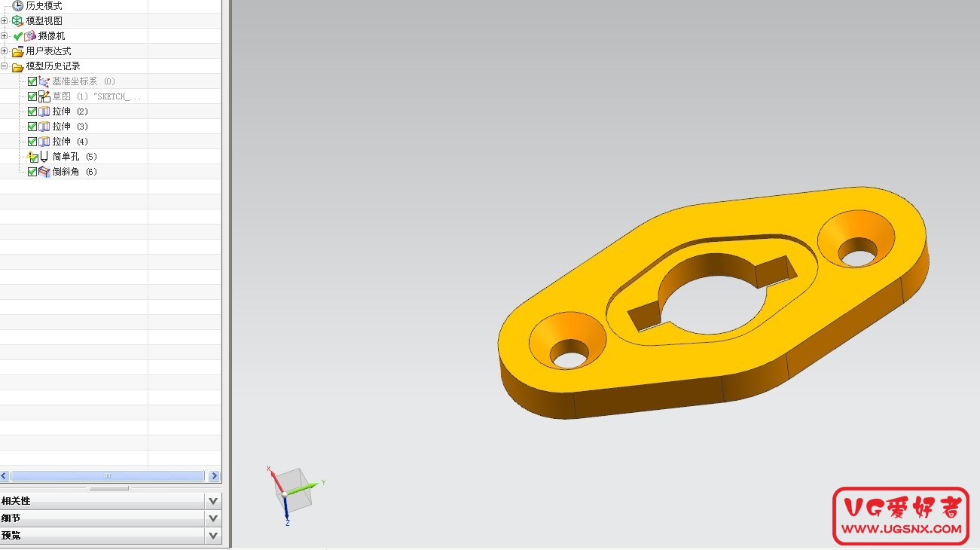Screen dimensions: 980x550
Task: Click the 基准坐标系 (0) datum icon
Action: click(44, 81)
